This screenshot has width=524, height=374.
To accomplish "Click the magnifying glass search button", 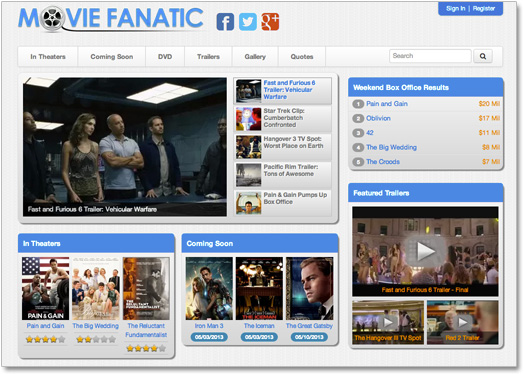I will tap(483, 56).
